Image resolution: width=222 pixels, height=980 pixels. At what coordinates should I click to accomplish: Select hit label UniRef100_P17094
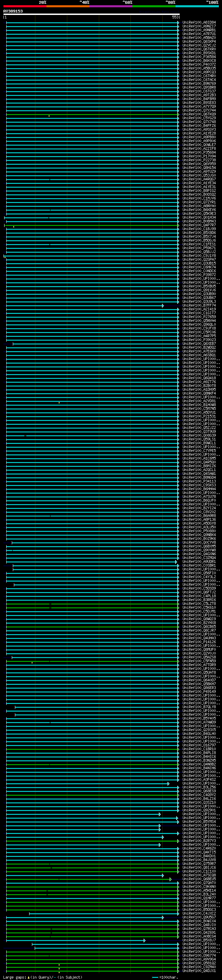click(x=199, y=156)
